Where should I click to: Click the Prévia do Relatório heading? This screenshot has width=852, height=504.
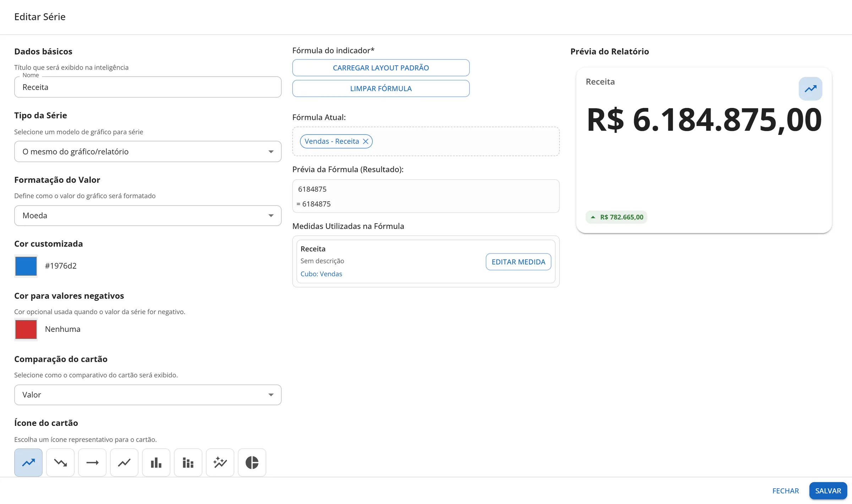pos(610,51)
